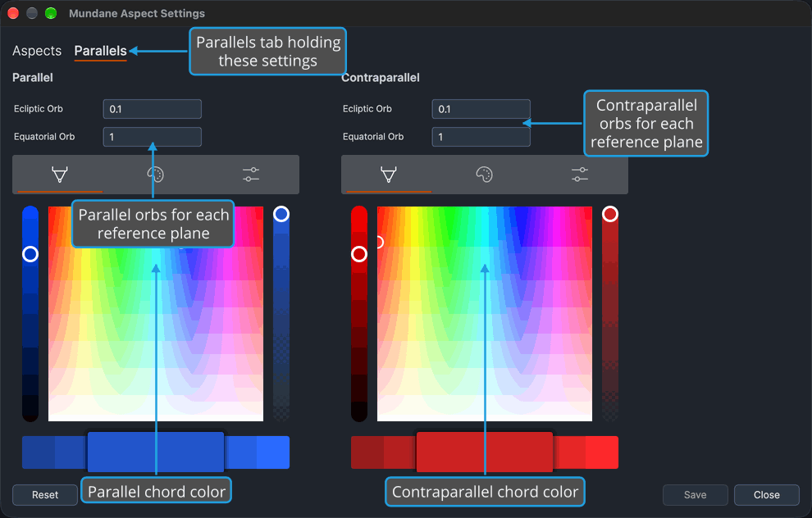The image size is (812, 518).
Task: Select the brightest red Contraparallel shade swatch
Action: 602,452
